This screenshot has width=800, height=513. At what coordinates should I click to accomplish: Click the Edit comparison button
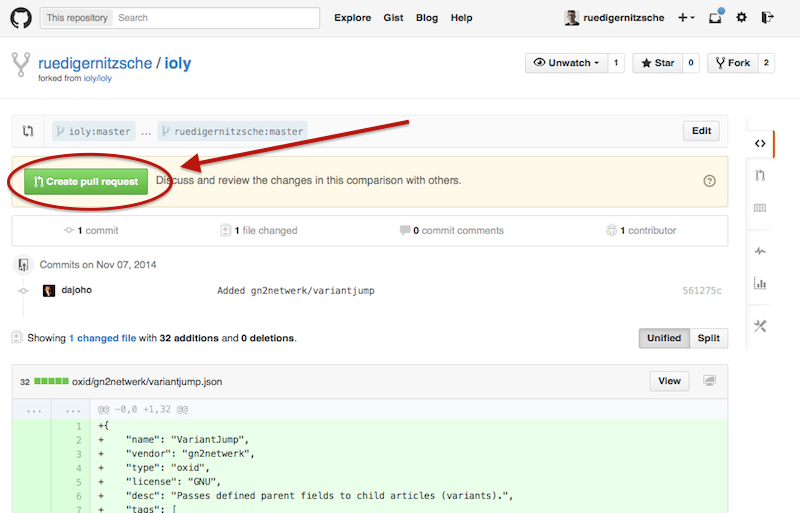click(x=702, y=131)
